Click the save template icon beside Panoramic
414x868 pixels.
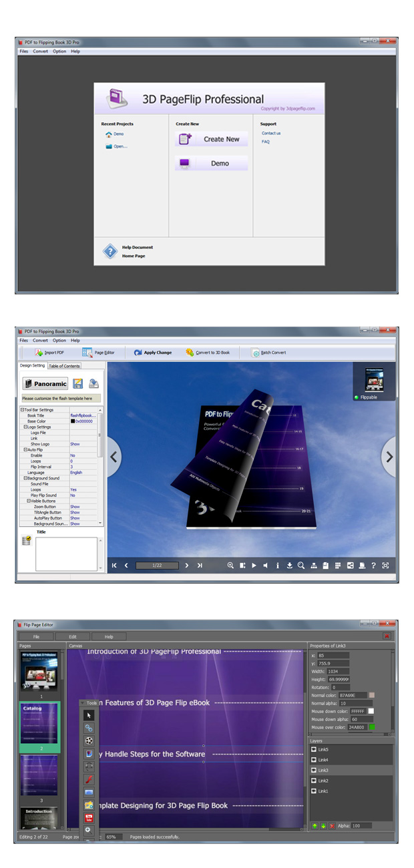(78, 383)
